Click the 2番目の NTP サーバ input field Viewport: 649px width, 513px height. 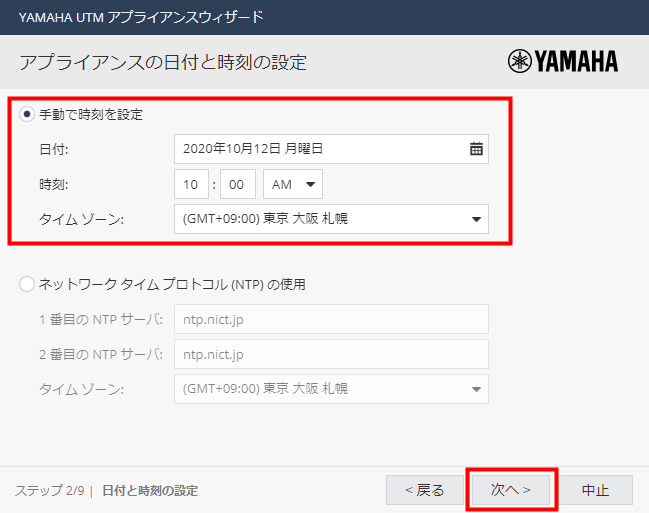click(x=330, y=354)
